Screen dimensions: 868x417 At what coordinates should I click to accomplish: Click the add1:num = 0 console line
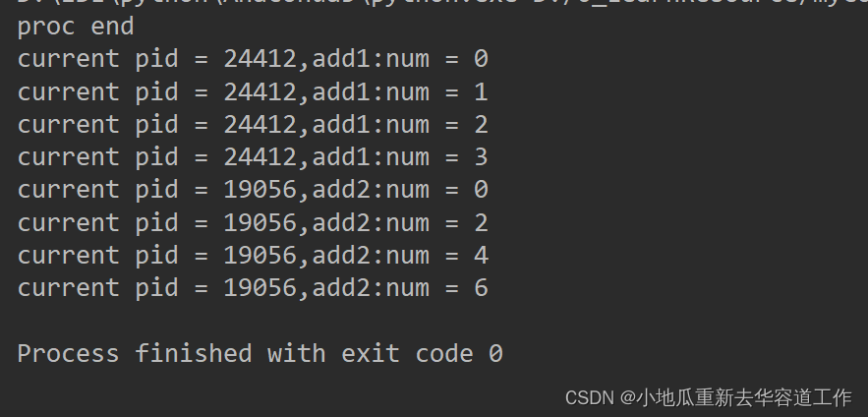[x=253, y=59]
